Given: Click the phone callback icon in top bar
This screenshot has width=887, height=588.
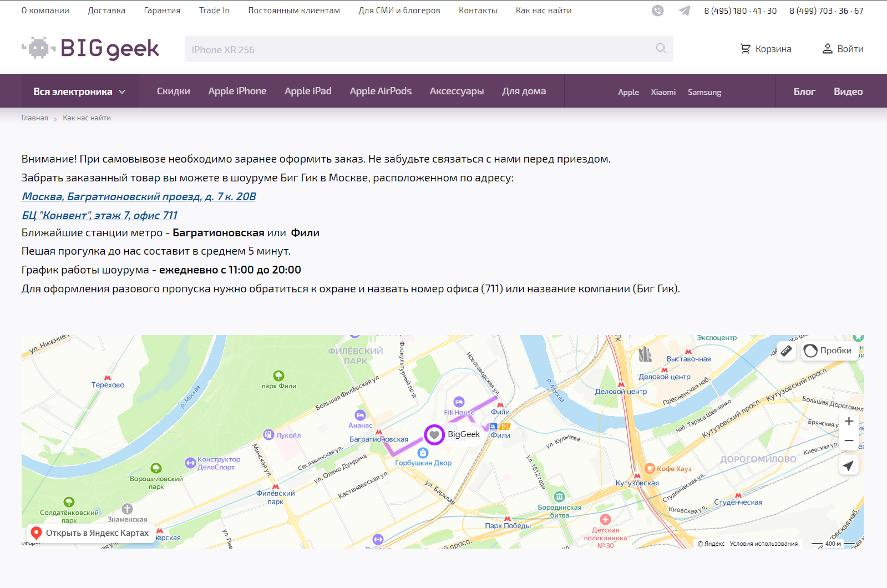Looking at the screenshot, I should [657, 11].
